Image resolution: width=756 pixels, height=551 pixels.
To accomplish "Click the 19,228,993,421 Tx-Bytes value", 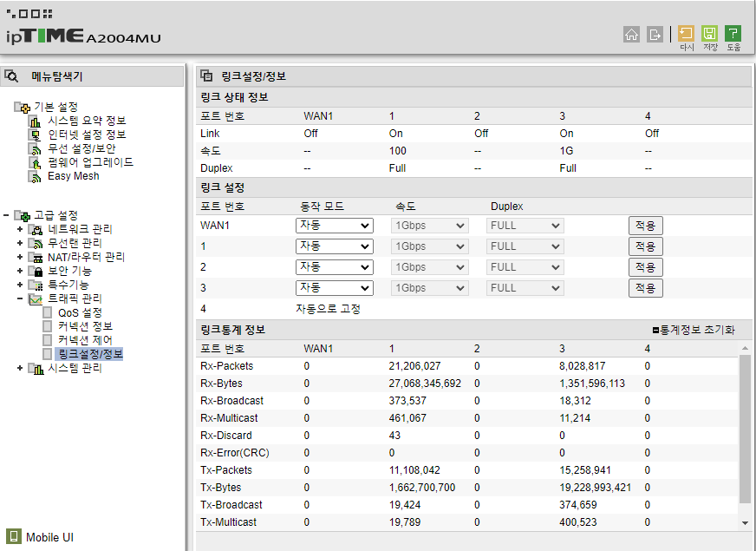I will [596, 488].
